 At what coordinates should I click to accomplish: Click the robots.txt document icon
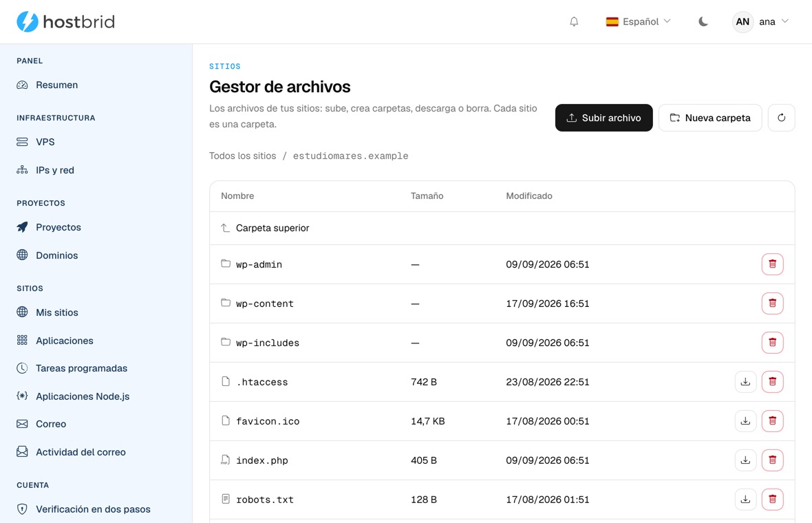point(225,499)
